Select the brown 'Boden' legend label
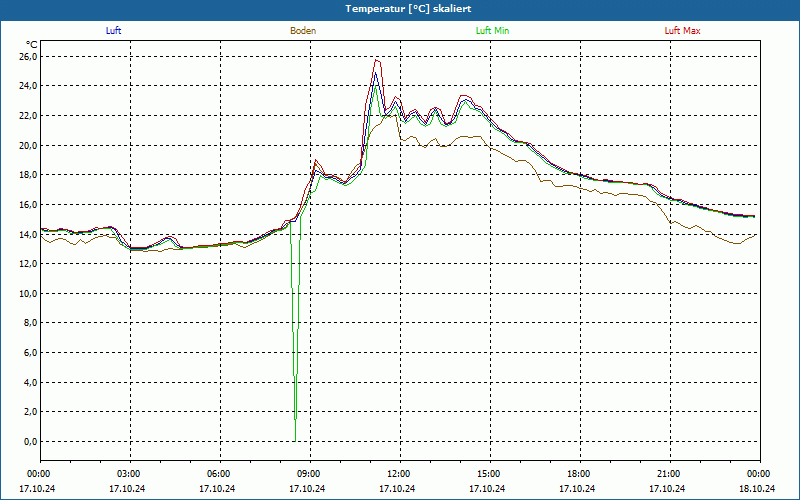800x500 pixels. 303,31
